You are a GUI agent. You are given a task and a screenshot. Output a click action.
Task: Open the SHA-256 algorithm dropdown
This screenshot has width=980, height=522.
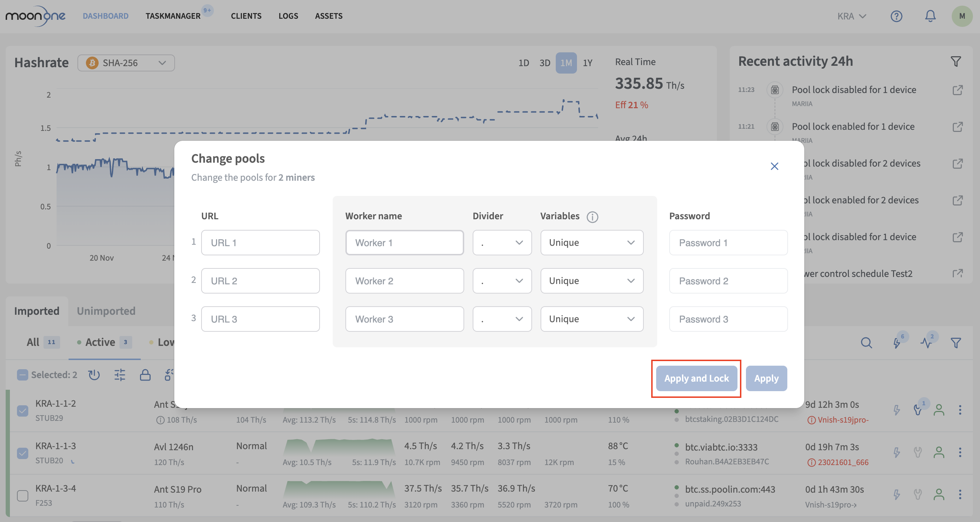coord(126,63)
